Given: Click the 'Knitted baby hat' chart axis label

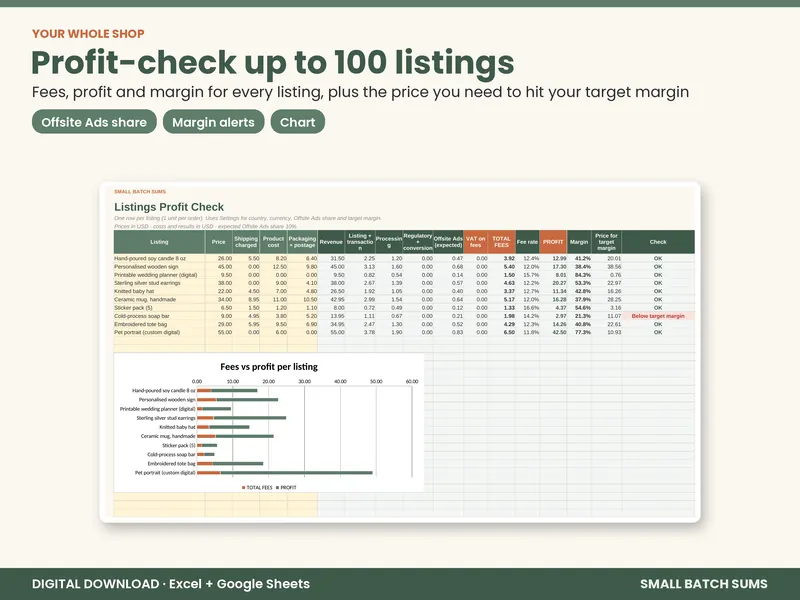Looking at the screenshot, I should pyautogui.click(x=177, y=427).
